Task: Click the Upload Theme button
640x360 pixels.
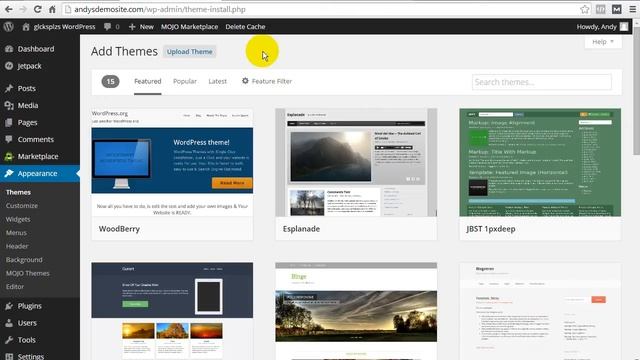Action: 189,51
